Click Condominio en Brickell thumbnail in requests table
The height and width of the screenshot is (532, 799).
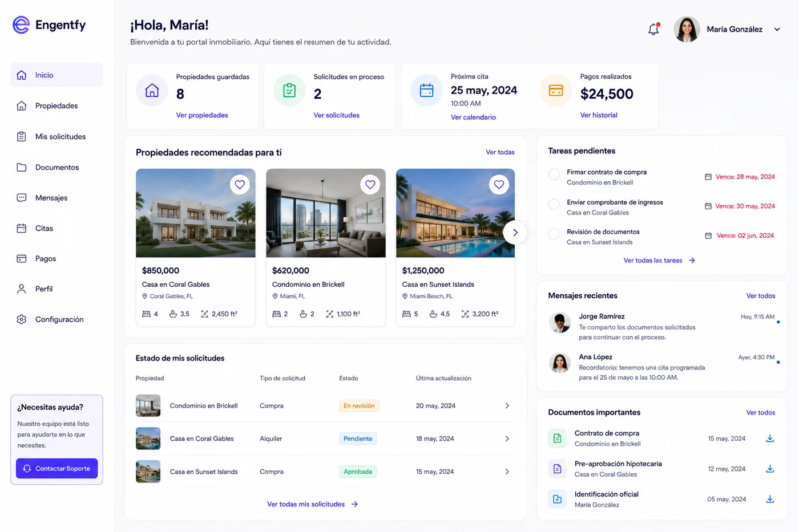(148, 406)
